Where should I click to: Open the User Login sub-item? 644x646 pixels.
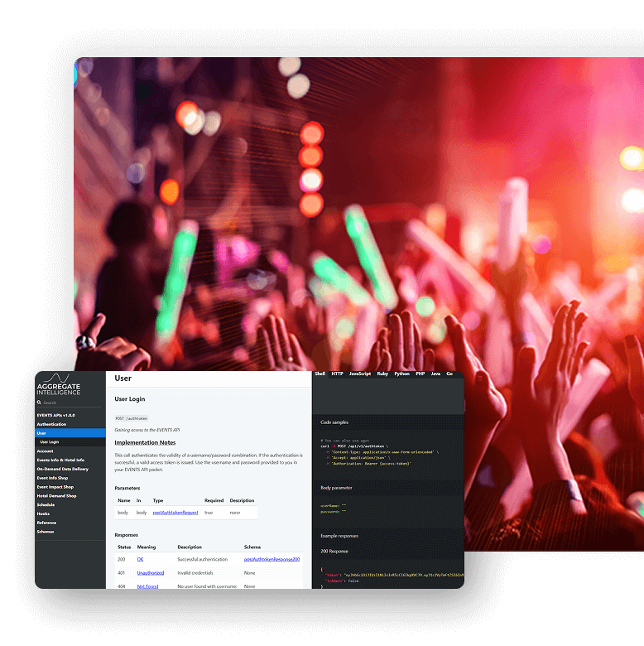pos(50,442)
